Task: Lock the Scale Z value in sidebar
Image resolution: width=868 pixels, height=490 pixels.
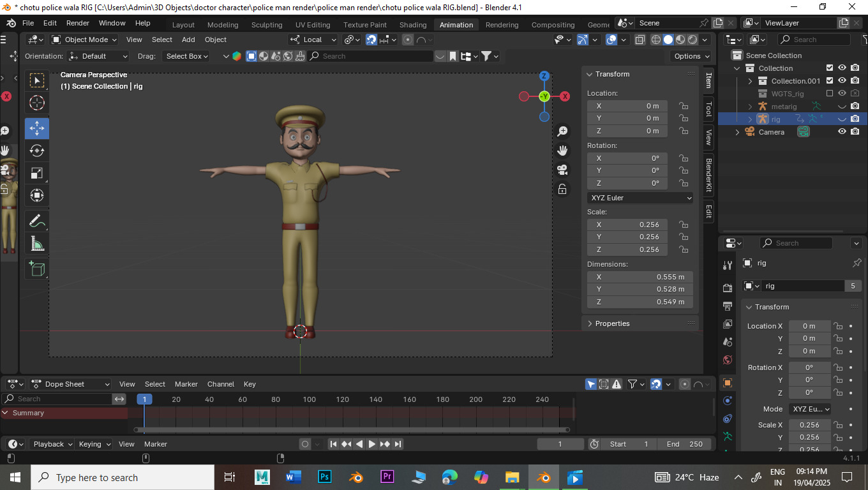Action: tap(683, 249)
